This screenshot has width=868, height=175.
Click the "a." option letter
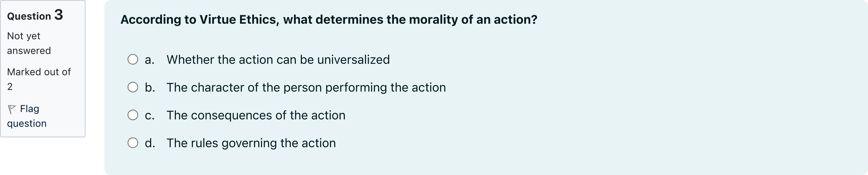click(x=150, y=59)
